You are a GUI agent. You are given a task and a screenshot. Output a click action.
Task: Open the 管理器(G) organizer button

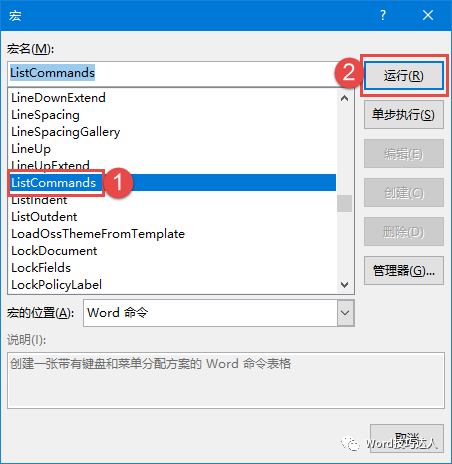click(404, 270)
